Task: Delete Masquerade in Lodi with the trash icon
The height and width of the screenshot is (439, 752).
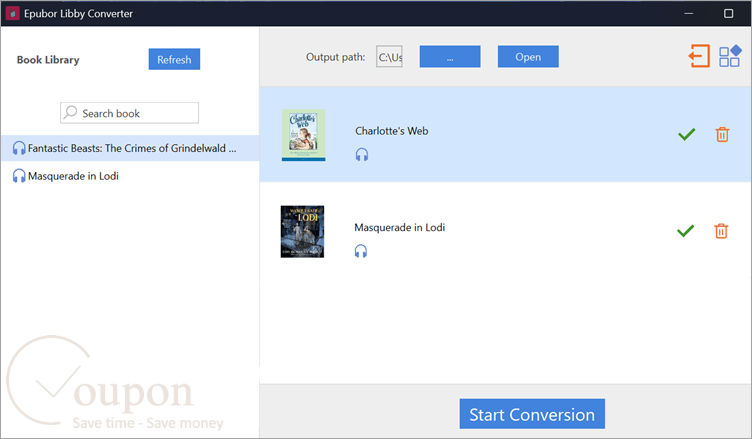Action: (721, 231)
